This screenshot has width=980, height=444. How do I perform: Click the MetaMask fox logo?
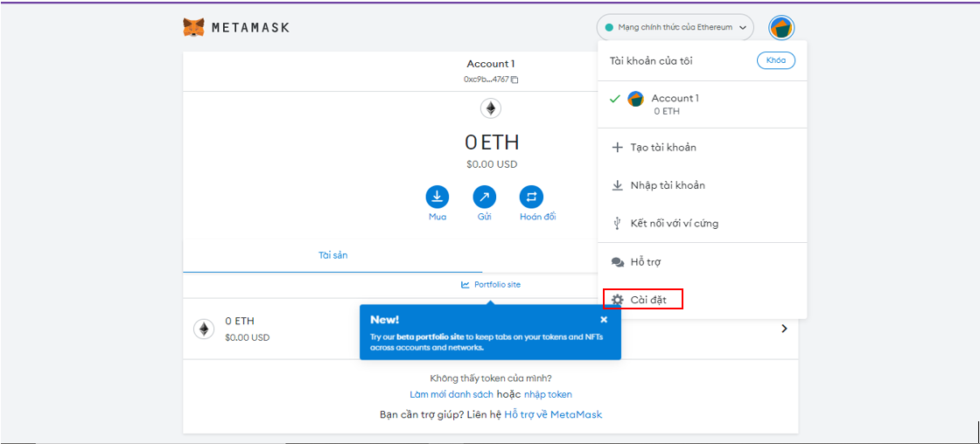coord(193,27)
